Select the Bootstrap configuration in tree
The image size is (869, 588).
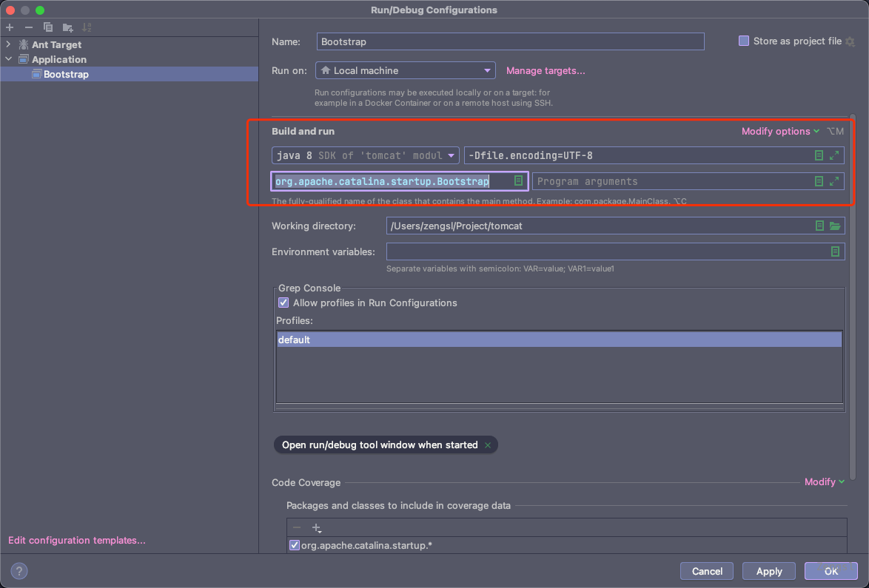click(65, 75)
